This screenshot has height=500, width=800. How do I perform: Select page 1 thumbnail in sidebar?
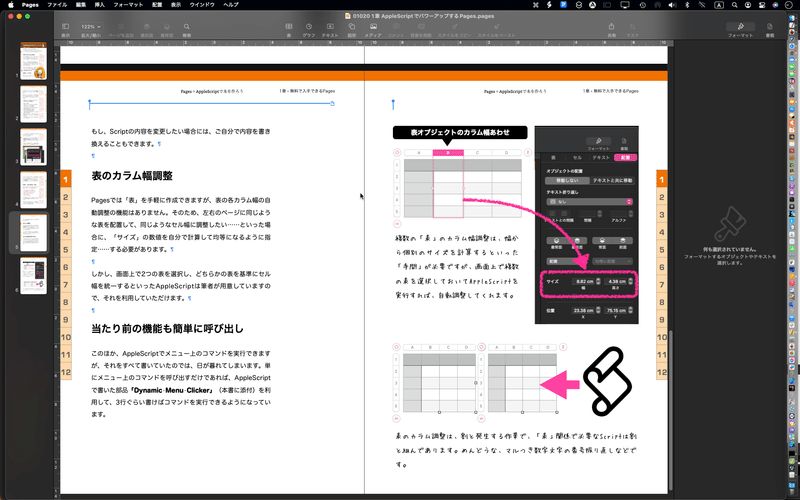pos(33,61)
